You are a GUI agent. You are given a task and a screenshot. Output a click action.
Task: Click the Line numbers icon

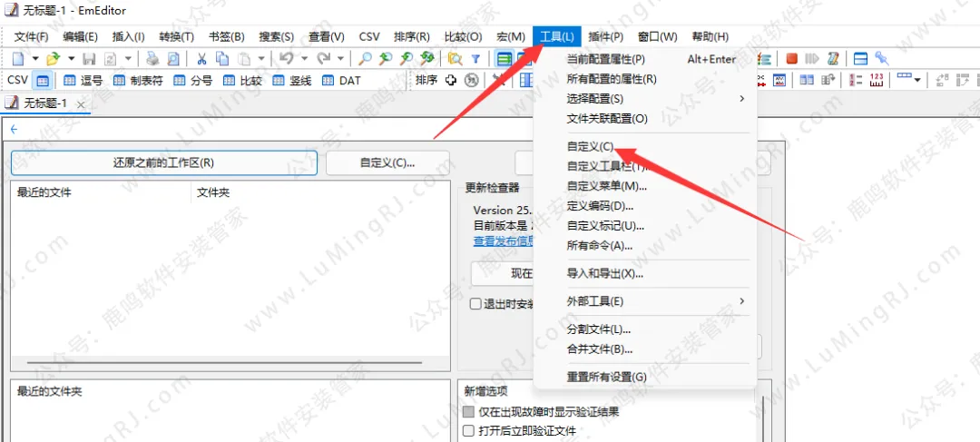856,80
